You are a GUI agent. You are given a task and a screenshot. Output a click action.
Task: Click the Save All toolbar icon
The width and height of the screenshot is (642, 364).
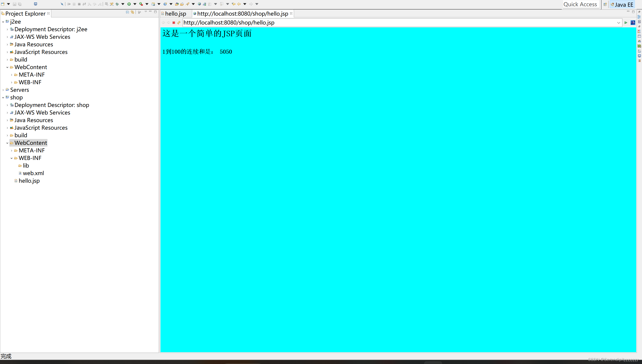tap(20, 4)
